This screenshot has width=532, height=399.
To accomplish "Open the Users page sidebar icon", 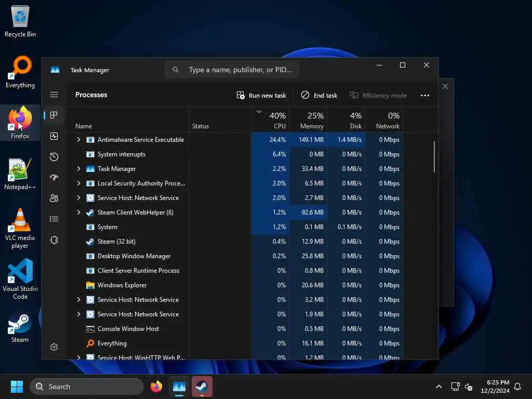I will tap(54, 198).
